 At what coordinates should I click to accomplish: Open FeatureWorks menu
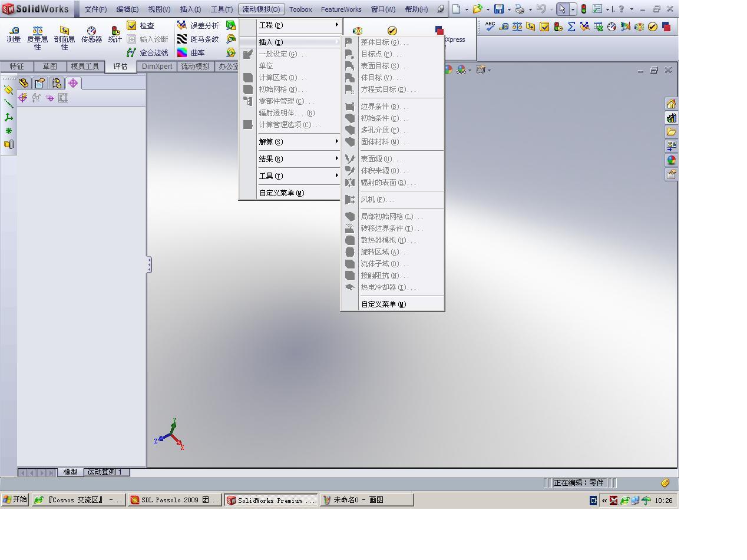(x=341, y=9)
